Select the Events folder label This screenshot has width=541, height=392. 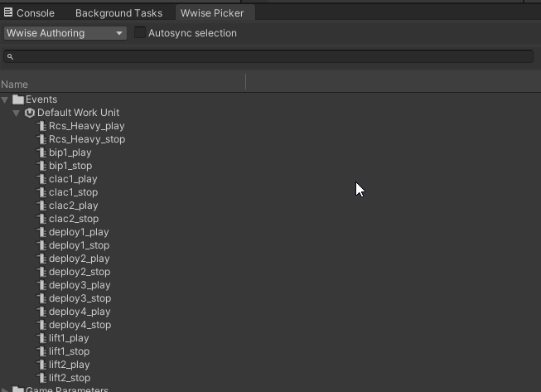click(x=41, y=99)
